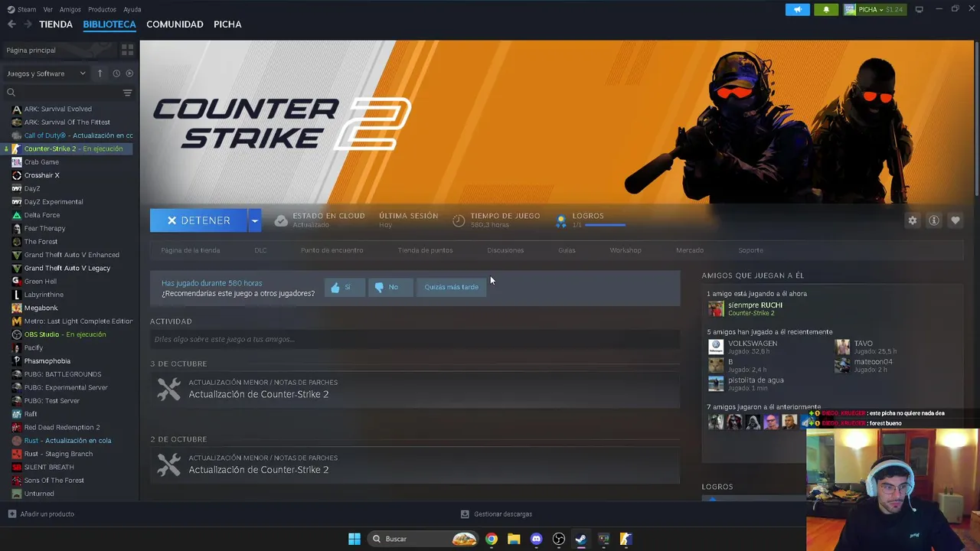Open the Steam announcements megaphone icon

[797, 10]
